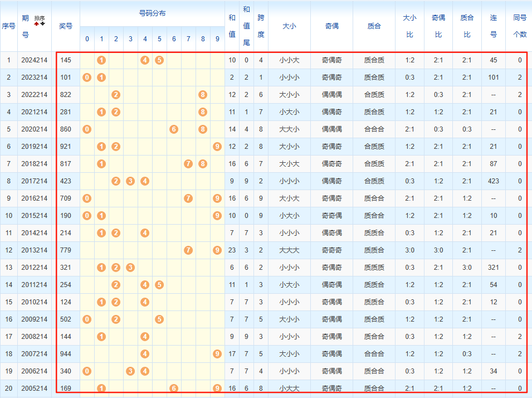This screenshot has height=398, width=532.
Task: Click the black descending sort arrow
Action: 42,24
